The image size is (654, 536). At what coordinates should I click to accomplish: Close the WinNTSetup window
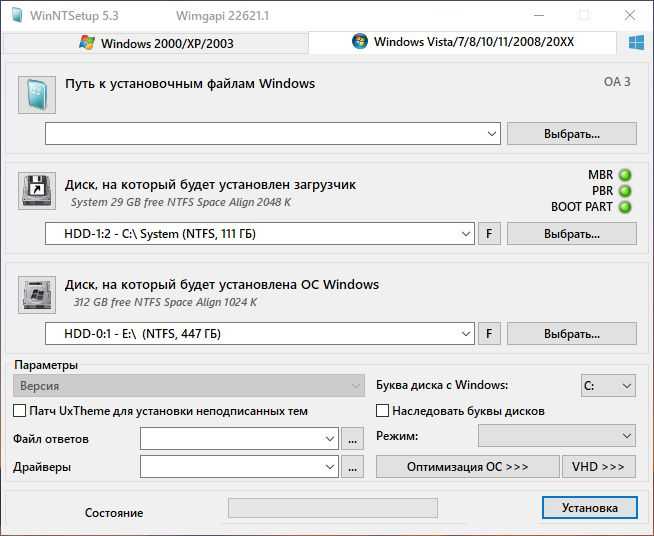(630, 15)
